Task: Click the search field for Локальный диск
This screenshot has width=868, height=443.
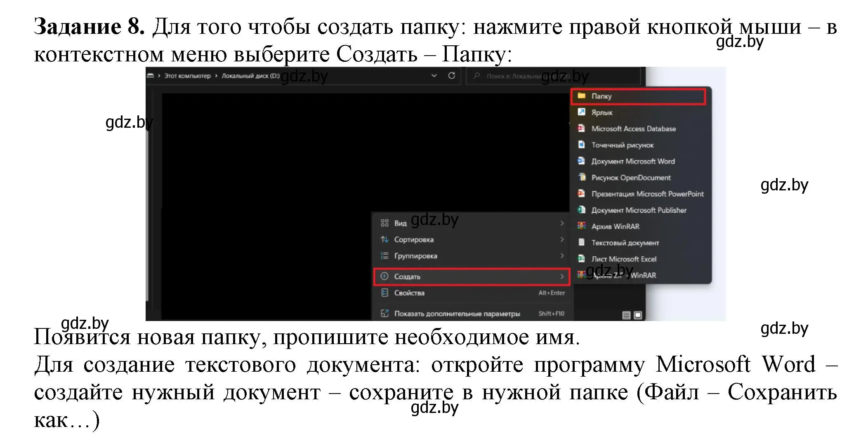Action: point(553,76)
